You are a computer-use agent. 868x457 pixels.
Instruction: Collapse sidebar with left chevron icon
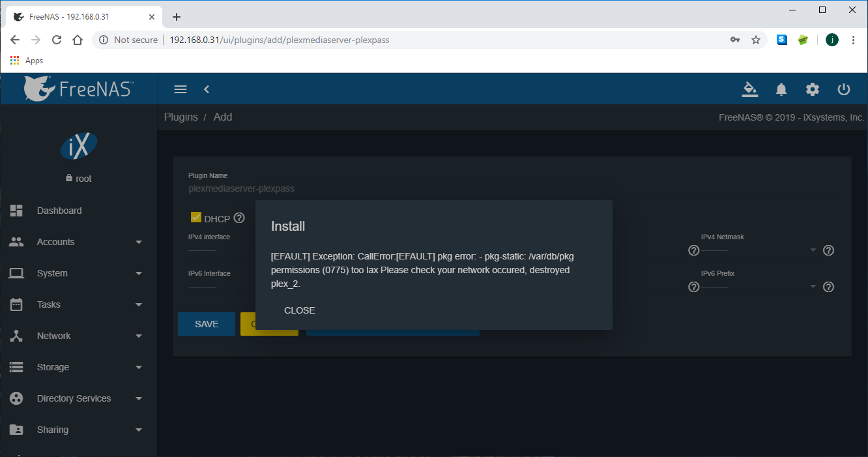[207, 89]
